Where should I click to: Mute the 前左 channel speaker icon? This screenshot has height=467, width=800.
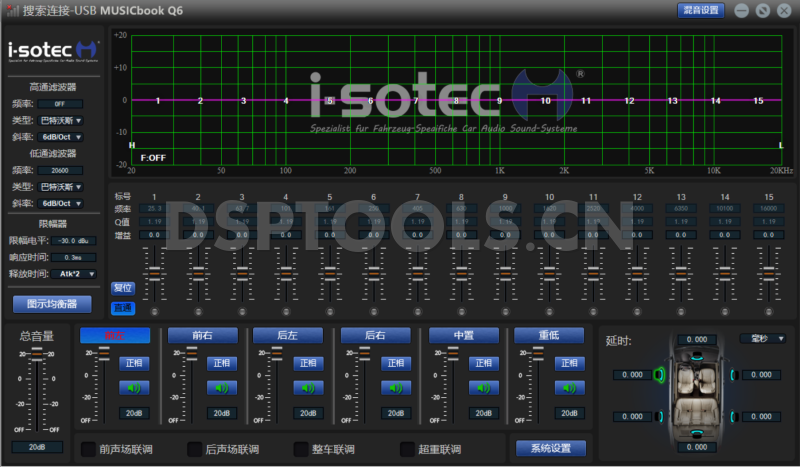[134, 388]
